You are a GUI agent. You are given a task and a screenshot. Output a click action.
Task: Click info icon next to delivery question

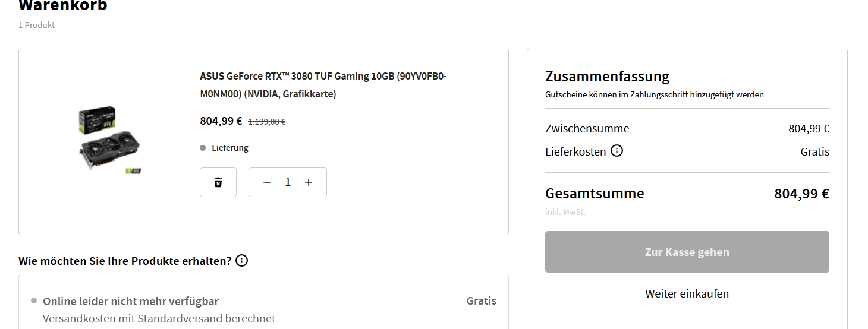242,261
